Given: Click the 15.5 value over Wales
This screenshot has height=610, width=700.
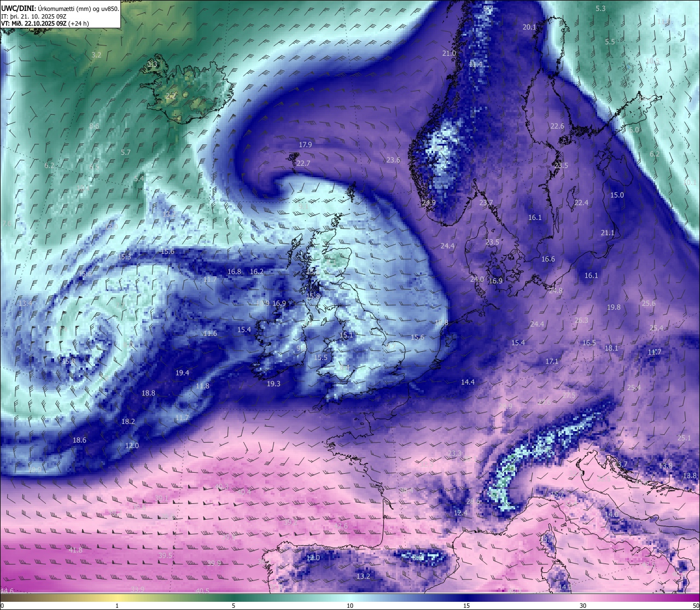Looking at the screenshot, I should (320, 357).
